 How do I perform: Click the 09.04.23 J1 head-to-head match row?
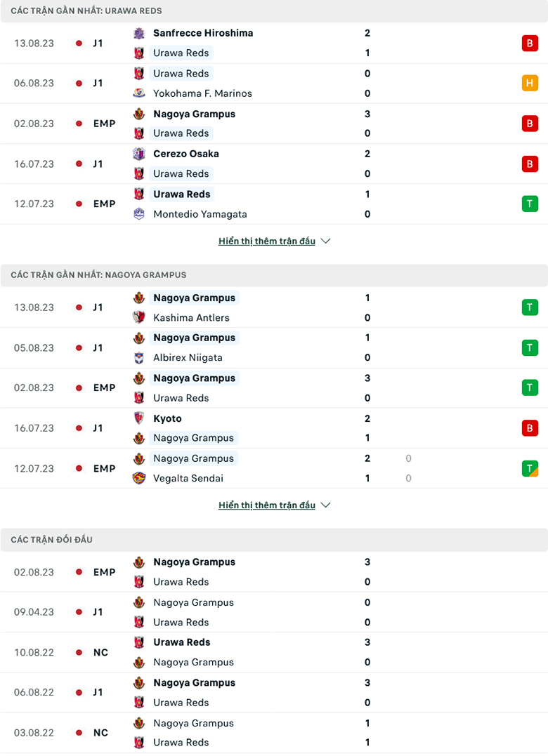pos(274,612)
